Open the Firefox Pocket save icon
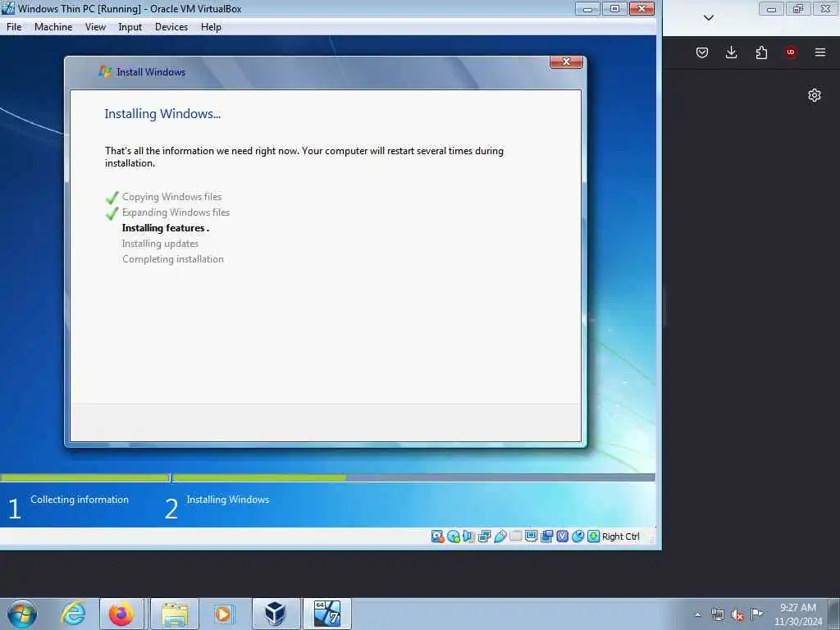Viewport: 840px width, 630px height. [702, 52]
